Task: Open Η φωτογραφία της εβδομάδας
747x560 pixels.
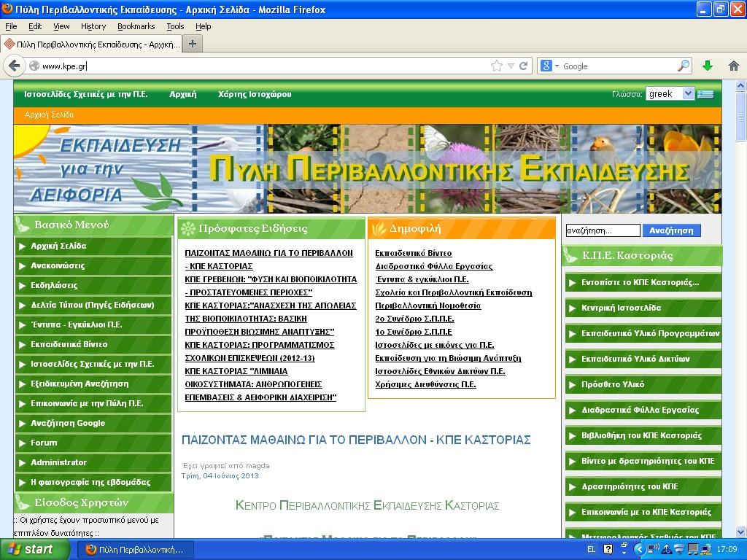Action: point(93,482)
